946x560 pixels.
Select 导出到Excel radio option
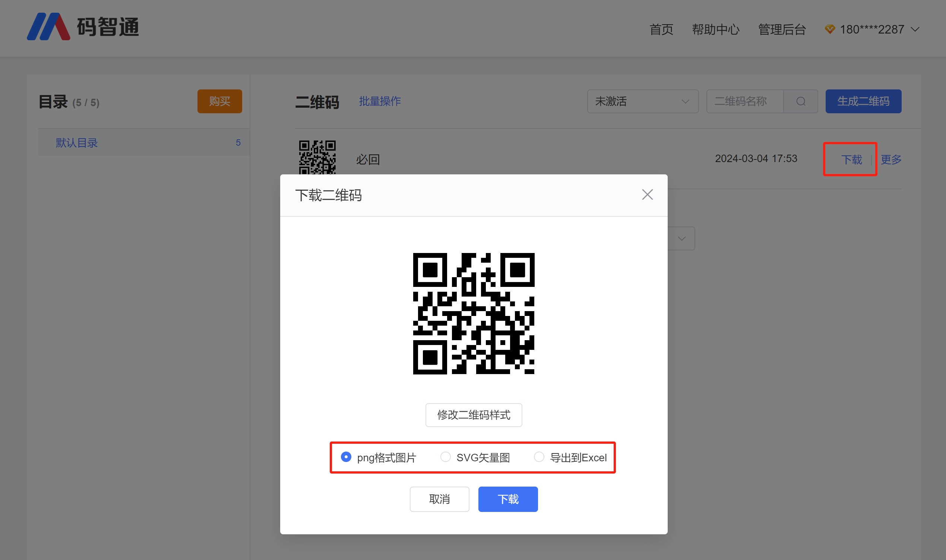tap(539, 457)
